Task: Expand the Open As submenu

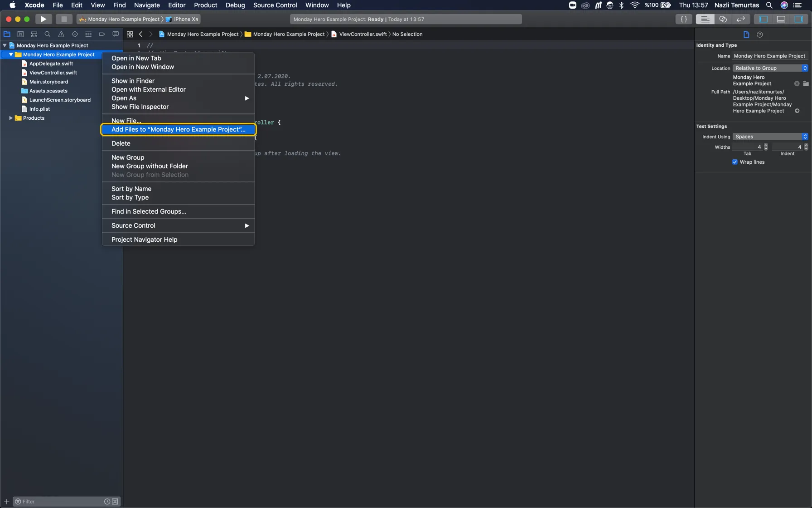Action: [178, 98]
